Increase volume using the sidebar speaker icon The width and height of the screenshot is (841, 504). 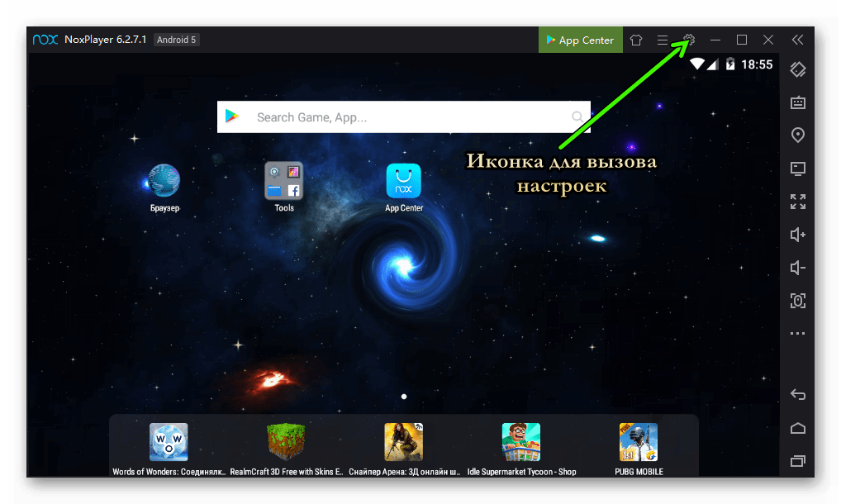(797, 235)
